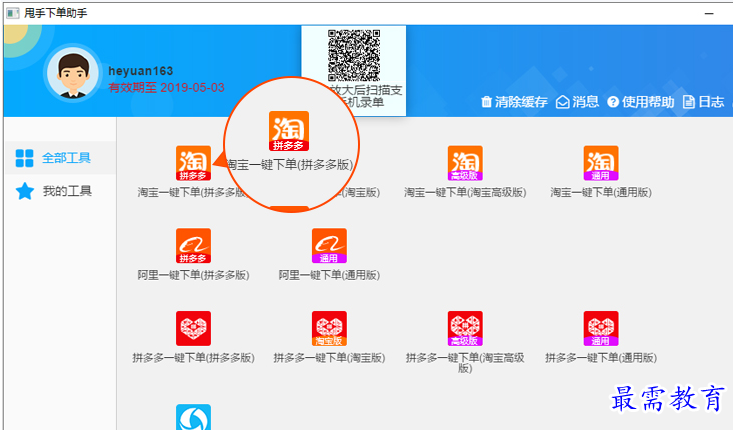This screenshot has width=733, height=430.
Task: Click label 阿里一键下单(通用版)
Action: (x=329, y=275)
